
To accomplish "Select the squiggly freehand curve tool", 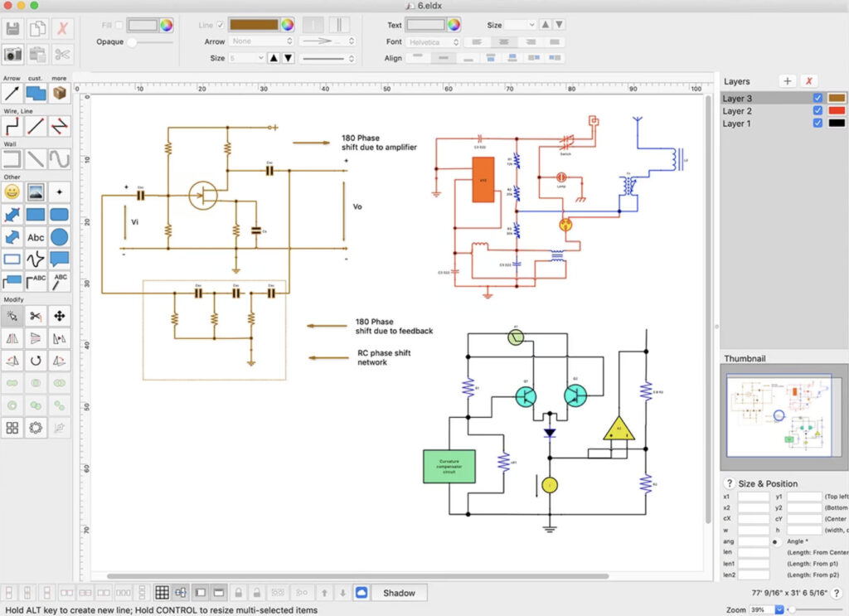I will point(36,259).
